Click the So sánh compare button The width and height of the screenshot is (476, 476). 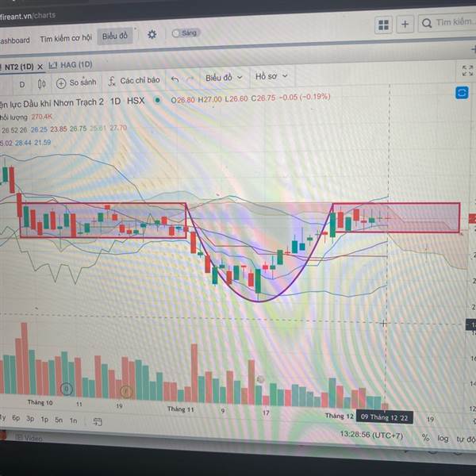pyautogui.click(x=76, y=83)
